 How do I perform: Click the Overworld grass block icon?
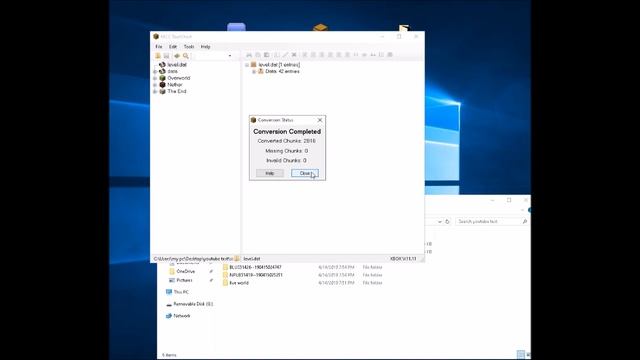tap(162, 78)
